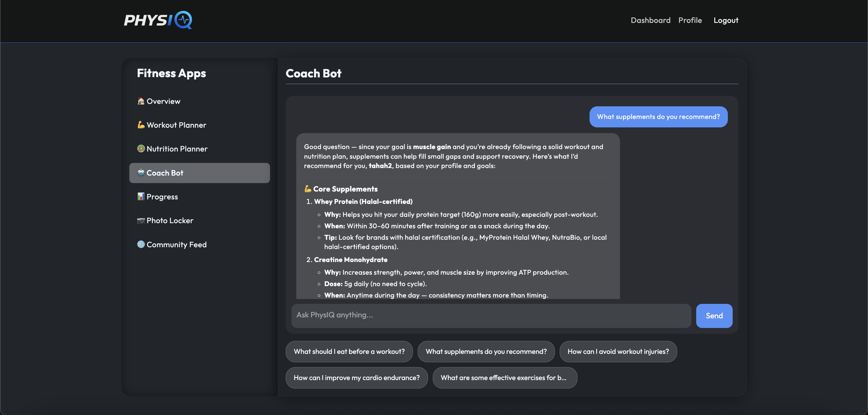Image resolution: width=868 pixels, height=415 pixels.
Task: Ask about effective exercises suggestion chip
Action: click(x=504, y=378)
